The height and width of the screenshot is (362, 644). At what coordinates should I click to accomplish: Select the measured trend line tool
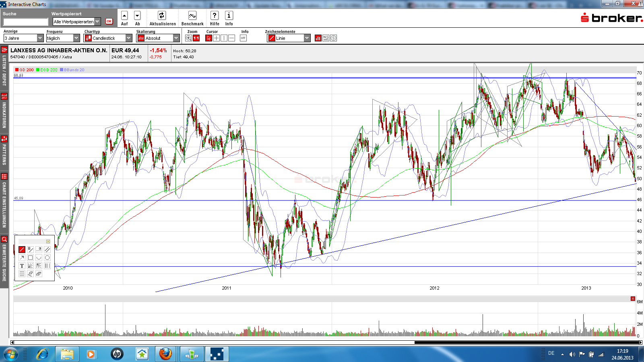pyautogui.click(x=30, y=249)
